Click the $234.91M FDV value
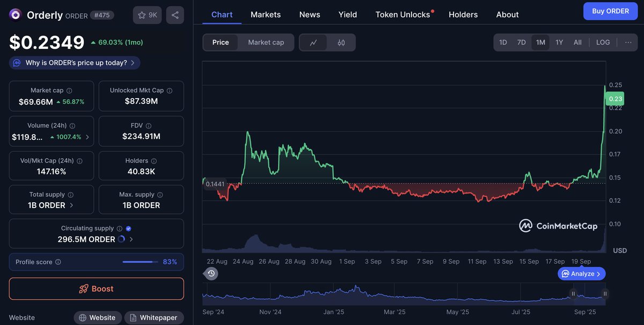Screen dimensions: 644x325 (x=141, y=136)
